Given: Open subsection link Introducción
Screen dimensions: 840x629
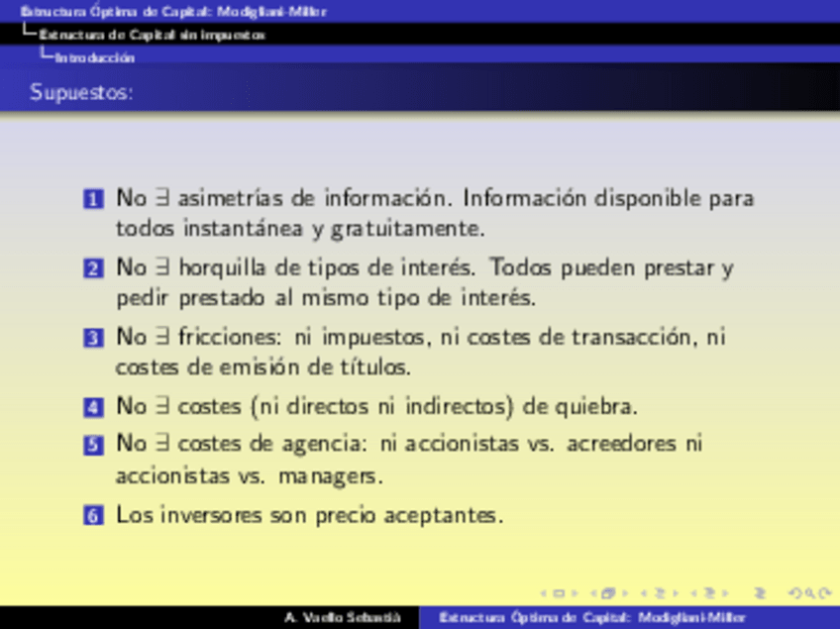Looking at the screenshot, I should pyautogui.click(x=95, y=57).
